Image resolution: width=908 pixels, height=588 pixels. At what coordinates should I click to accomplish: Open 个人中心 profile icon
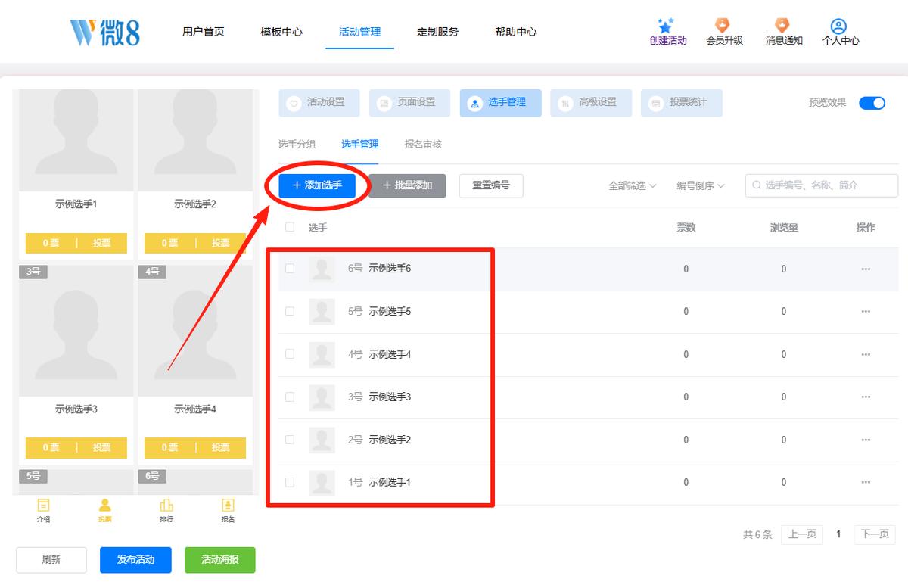click(x=838, y=26)
